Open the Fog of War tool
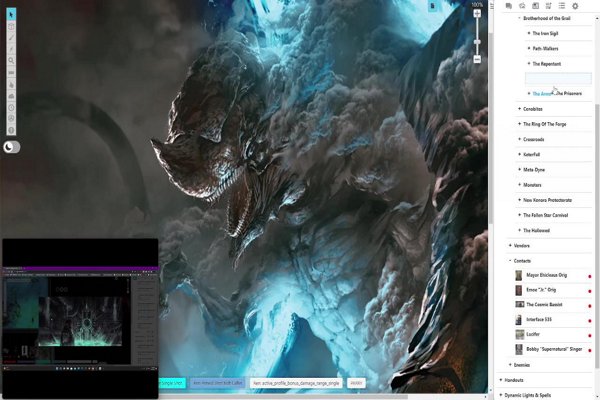This screenshot has width=600, height=400. coord(11,96)
